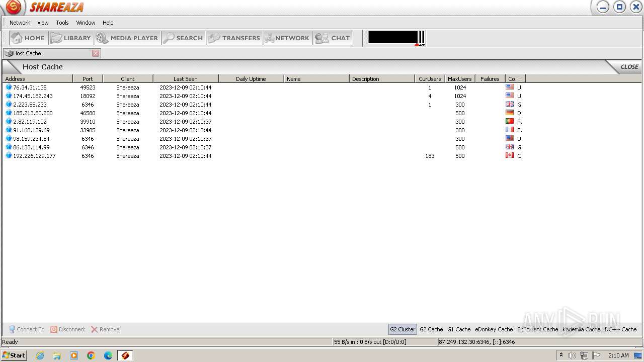Open the View menu

(43, 23)
